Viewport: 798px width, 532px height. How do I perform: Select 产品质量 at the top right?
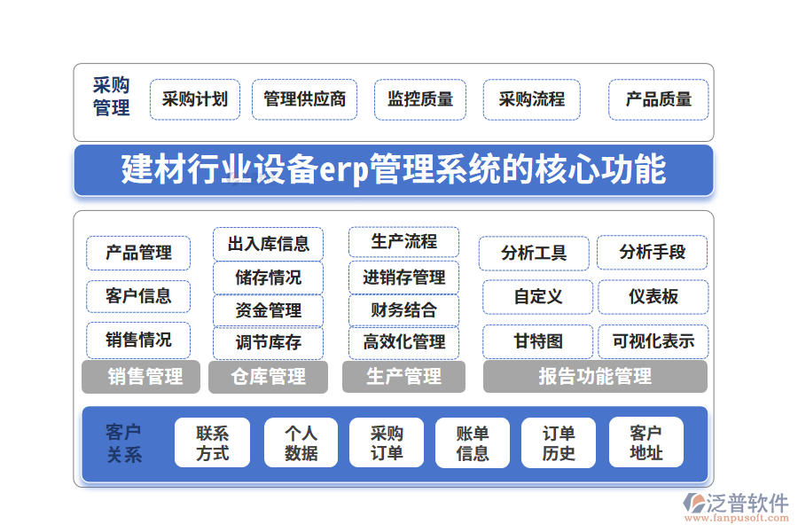pyautogui.click(x=658, y=99)
